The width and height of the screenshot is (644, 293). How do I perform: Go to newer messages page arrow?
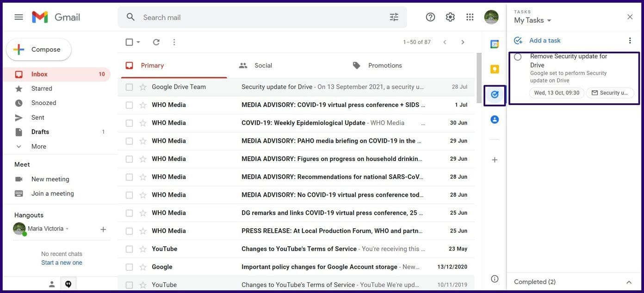[x=445, y=42]
